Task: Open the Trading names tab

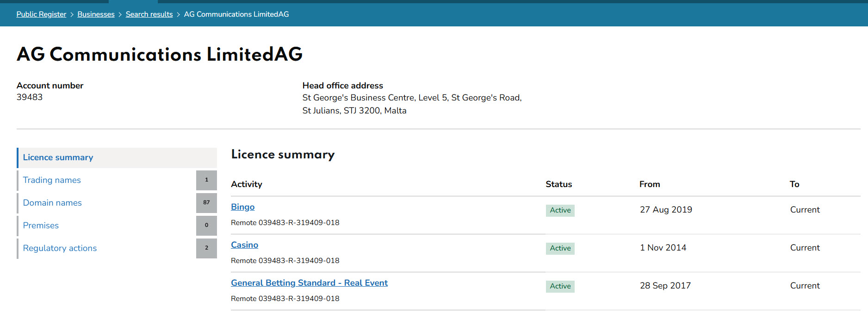Action: (52, 180)
